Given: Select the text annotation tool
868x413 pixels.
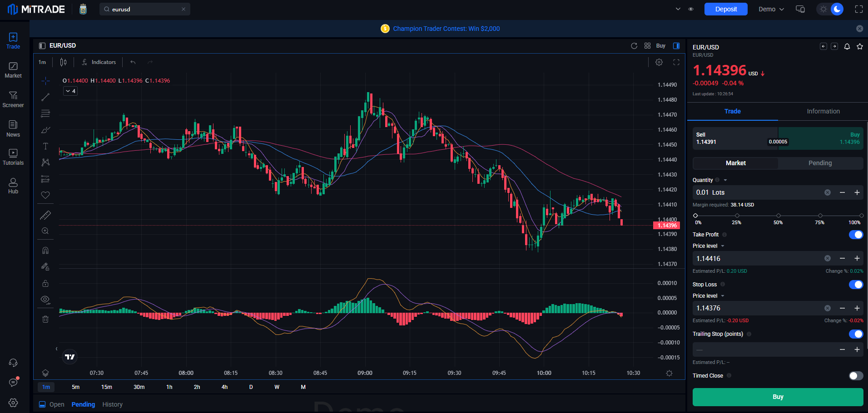Looking at the screenshot, I should coord(45,146).
